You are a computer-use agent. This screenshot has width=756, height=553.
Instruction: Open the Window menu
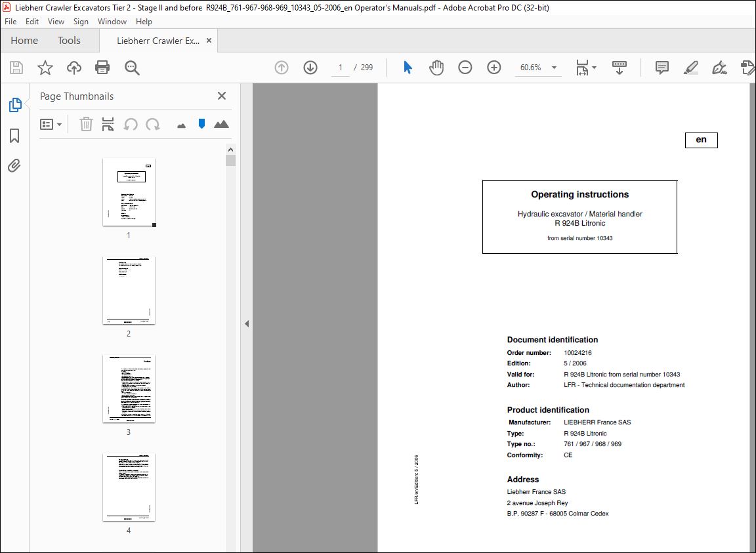112,21
